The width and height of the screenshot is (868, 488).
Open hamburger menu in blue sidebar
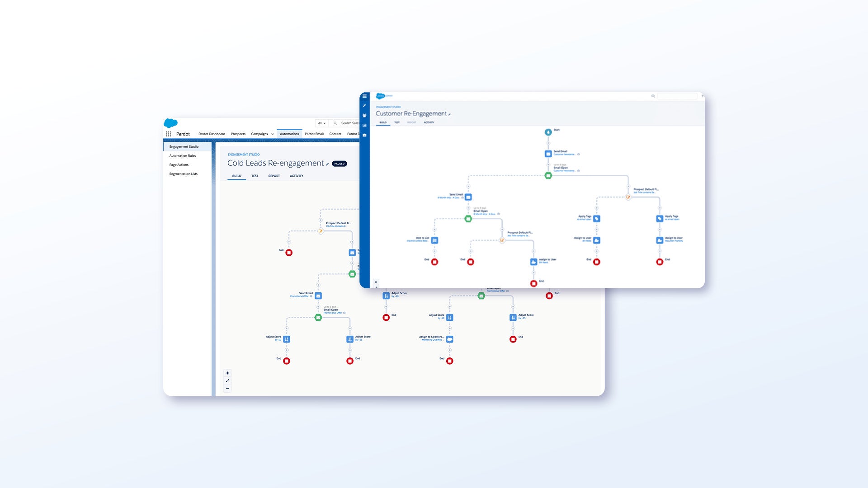click(x=364, y=96)
